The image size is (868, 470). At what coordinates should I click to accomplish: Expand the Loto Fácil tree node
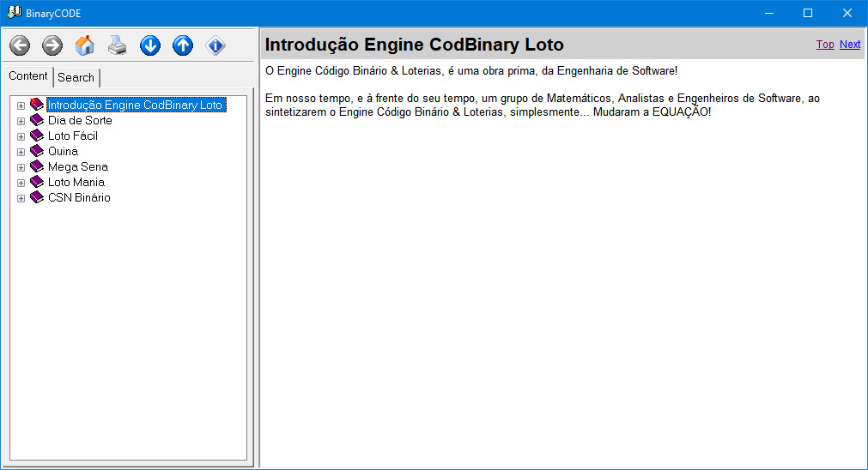(21, 136)
